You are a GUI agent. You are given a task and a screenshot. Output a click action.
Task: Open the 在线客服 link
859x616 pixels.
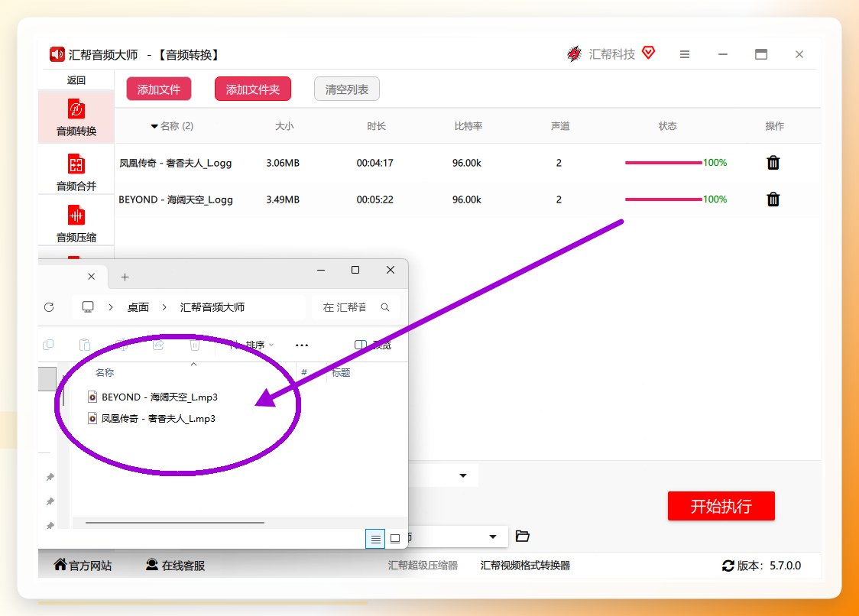pyautogui.click(x=175, y=565)
